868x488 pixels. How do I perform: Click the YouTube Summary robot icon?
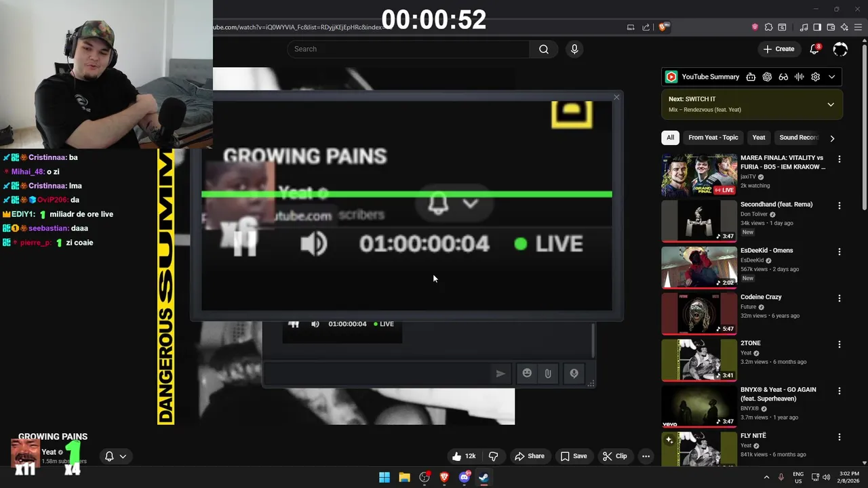[751, 77]
